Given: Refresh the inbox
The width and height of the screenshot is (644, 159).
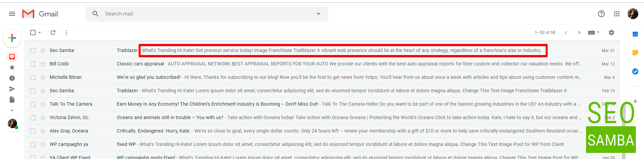Looking at the screenshot, I should [x=53, y=33].
